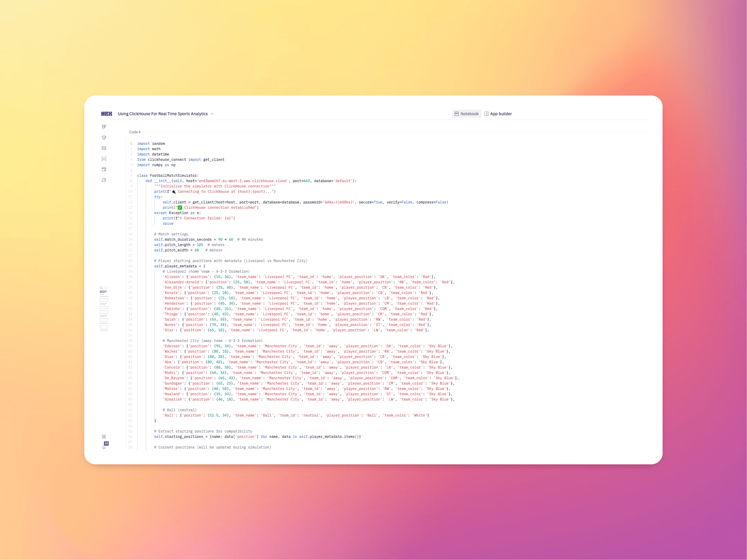Click the '# Liverpool (home team - 4-3-3 formation)' comment
The width and height of the screenshot is (747, 560).
206,272
